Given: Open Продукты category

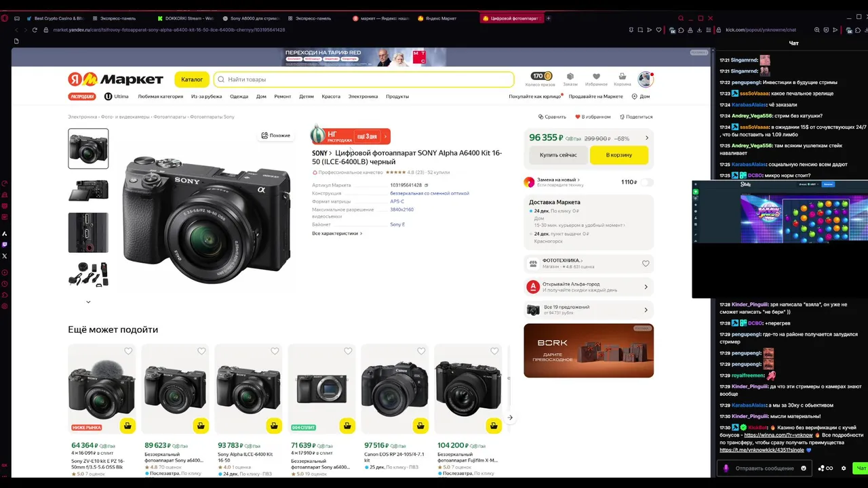Looking at the screenshot, I should (x=397, y=96).
